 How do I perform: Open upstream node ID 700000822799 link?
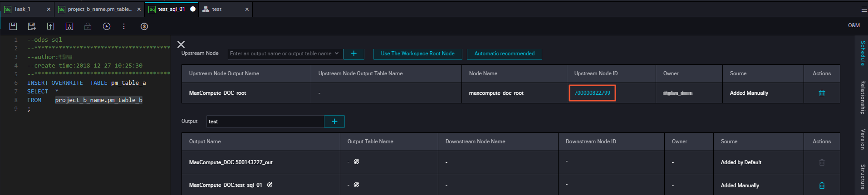tap(592, 93)
